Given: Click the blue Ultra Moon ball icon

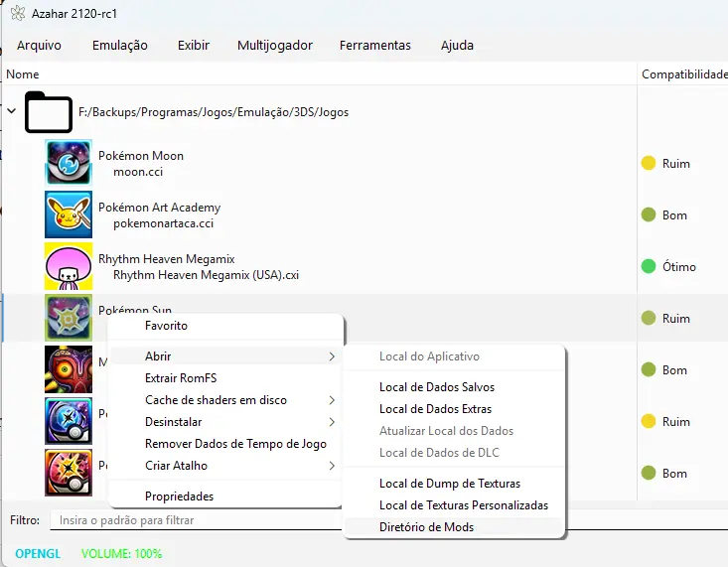Looking at the screenshot, I should 69,421.
